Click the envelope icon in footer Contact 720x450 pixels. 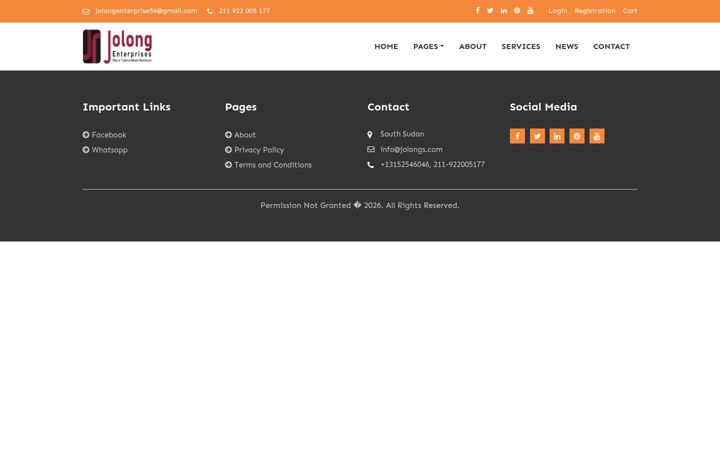(x=371, y=149)
